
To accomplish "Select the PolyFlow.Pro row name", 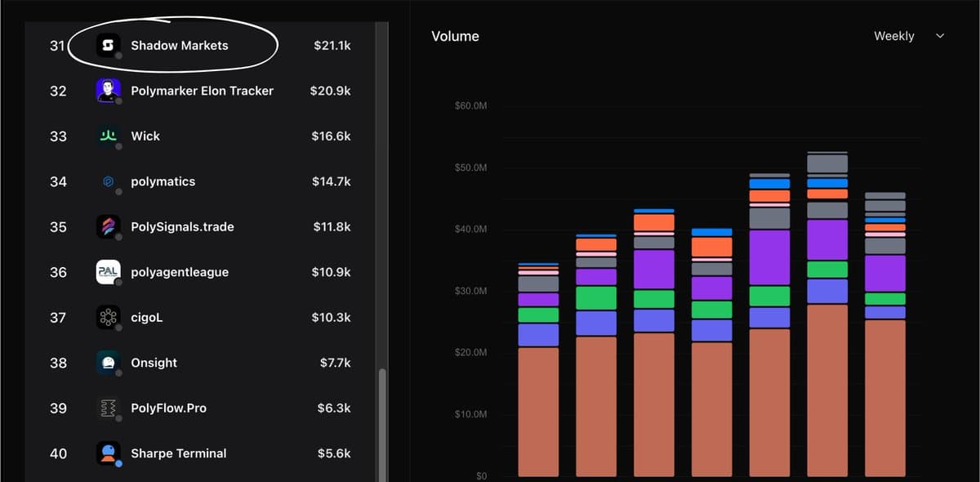I will [168, 408].
